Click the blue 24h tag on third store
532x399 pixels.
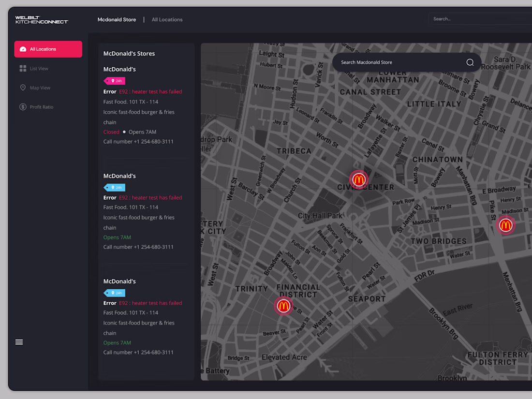coord(114,293)
